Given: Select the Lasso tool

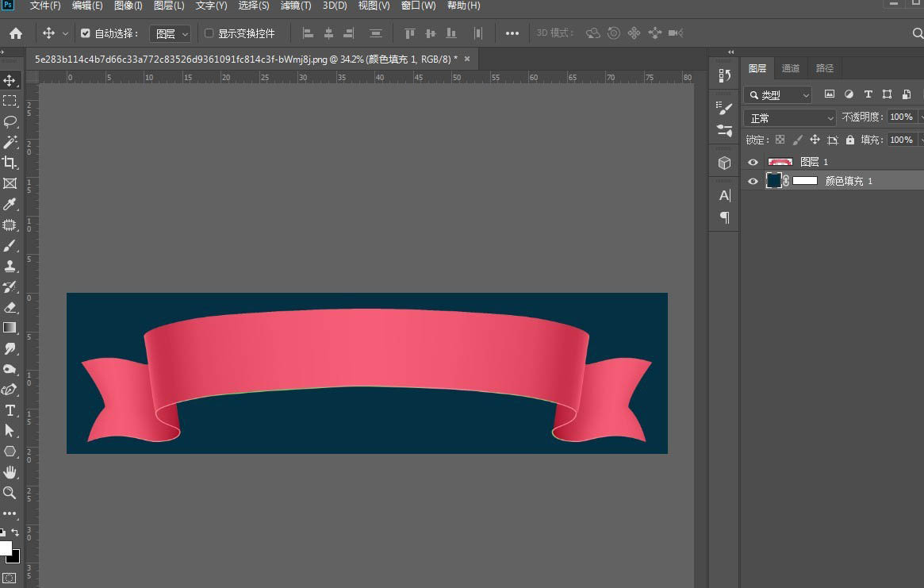Looking at the screenshot, I should (10, 121).
